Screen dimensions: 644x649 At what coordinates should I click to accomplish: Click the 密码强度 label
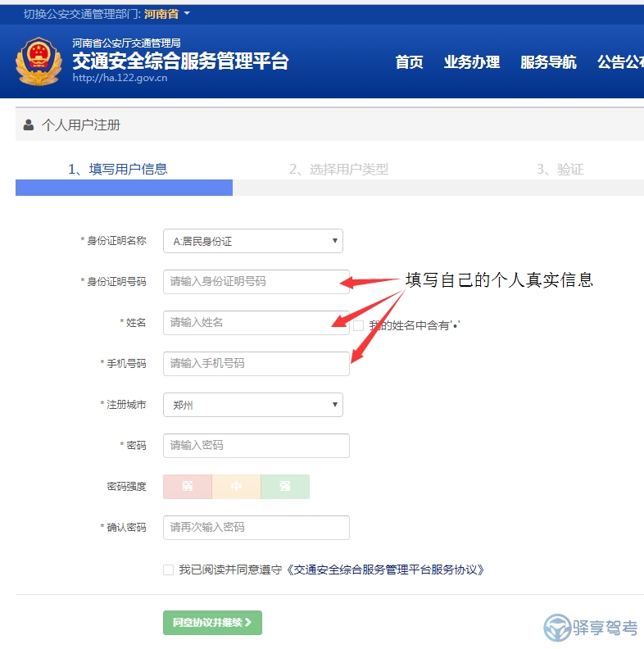127,486
